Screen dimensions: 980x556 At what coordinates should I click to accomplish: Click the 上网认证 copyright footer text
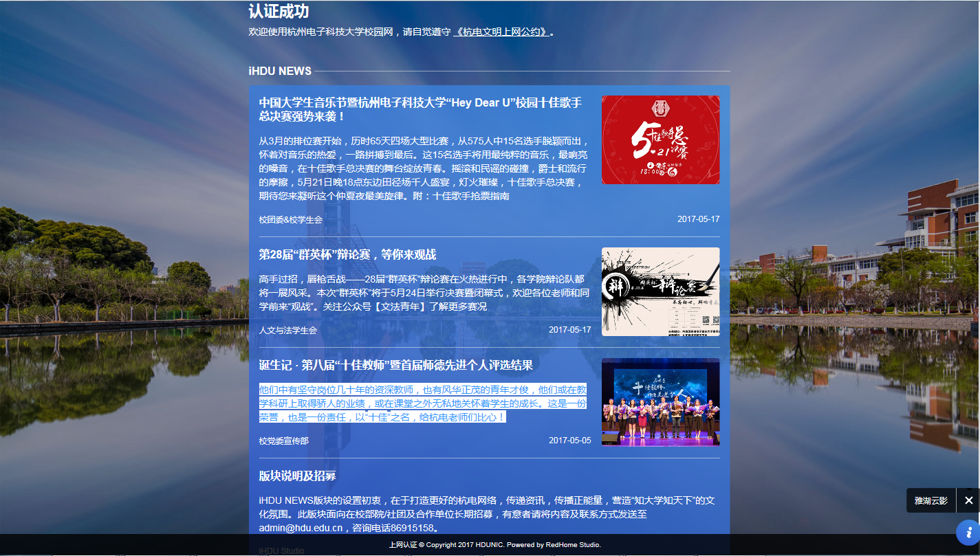495,544
